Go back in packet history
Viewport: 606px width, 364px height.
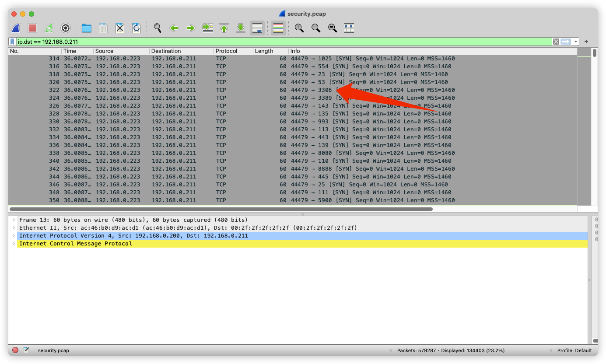[x=174, y=28]
